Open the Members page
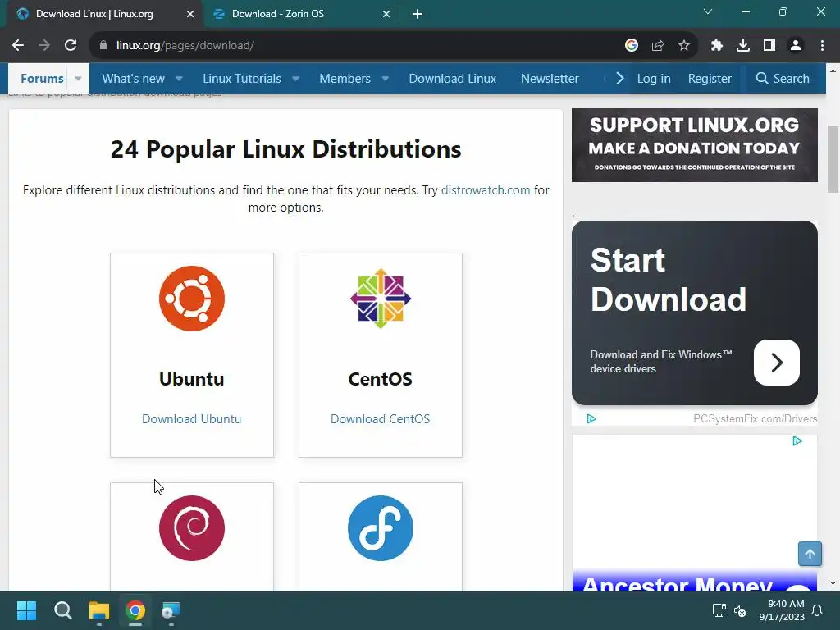840x630 pixels. 345,79
